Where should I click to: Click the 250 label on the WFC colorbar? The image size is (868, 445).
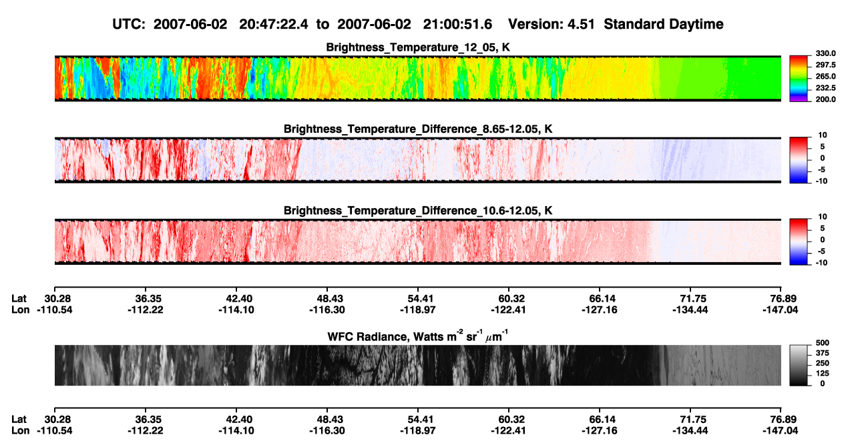[x=822, y=364]
